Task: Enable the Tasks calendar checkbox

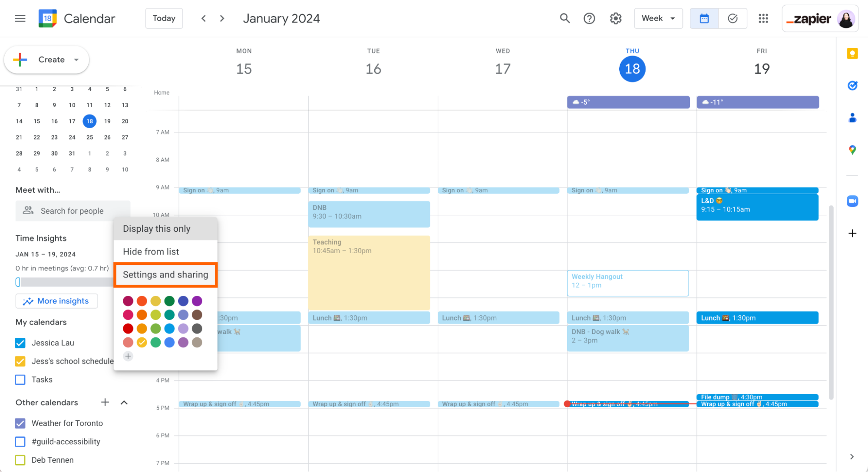Action: point(20,380)
